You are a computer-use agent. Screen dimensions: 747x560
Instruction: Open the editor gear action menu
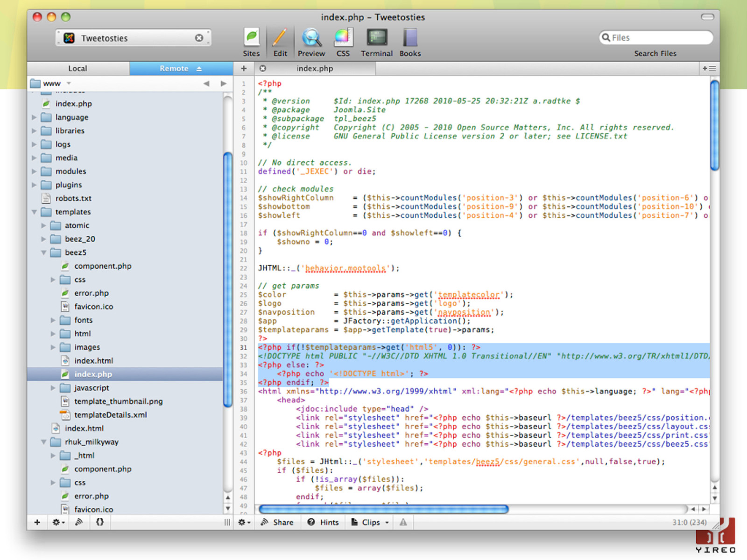[244, 522]
